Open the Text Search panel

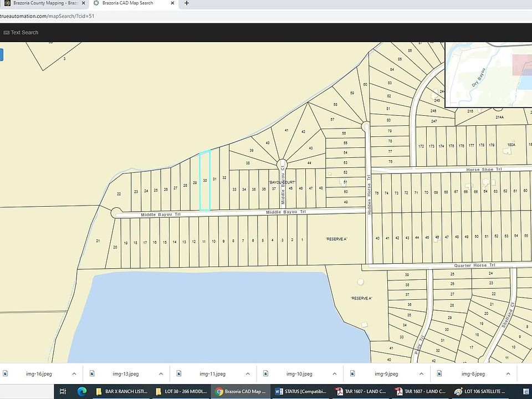pos(21,32)
